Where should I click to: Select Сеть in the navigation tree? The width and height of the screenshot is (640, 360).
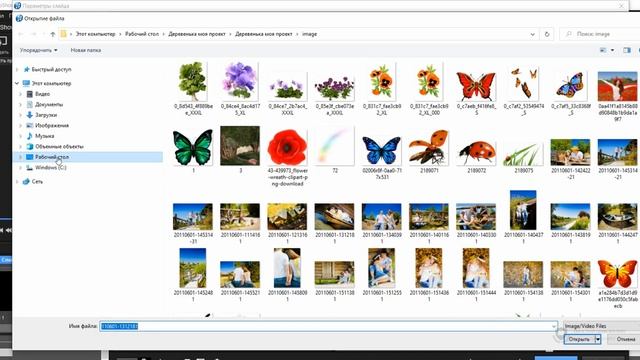coord(37,182)
